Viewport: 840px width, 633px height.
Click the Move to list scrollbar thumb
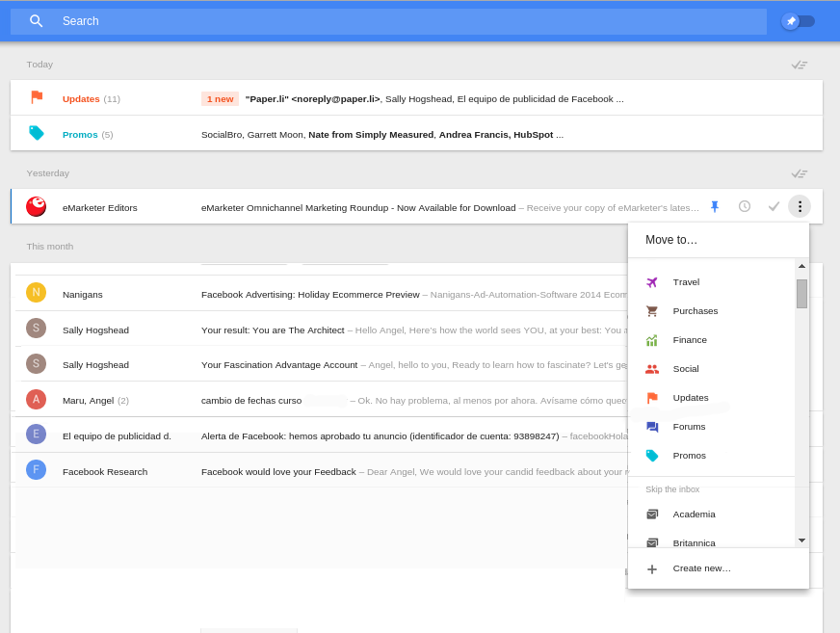click(801, 294)
